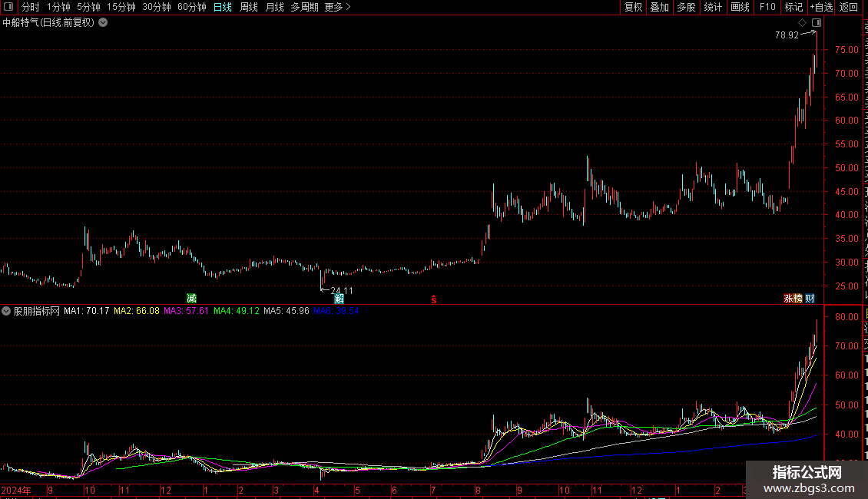
Task: Open F10 company info
Action: pos(767,7)
